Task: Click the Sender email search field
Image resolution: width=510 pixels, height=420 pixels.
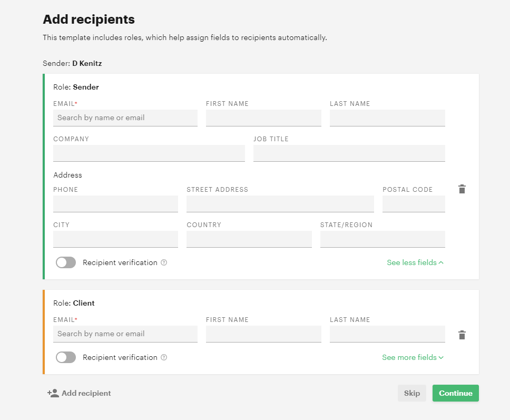Action: (125, 118)
